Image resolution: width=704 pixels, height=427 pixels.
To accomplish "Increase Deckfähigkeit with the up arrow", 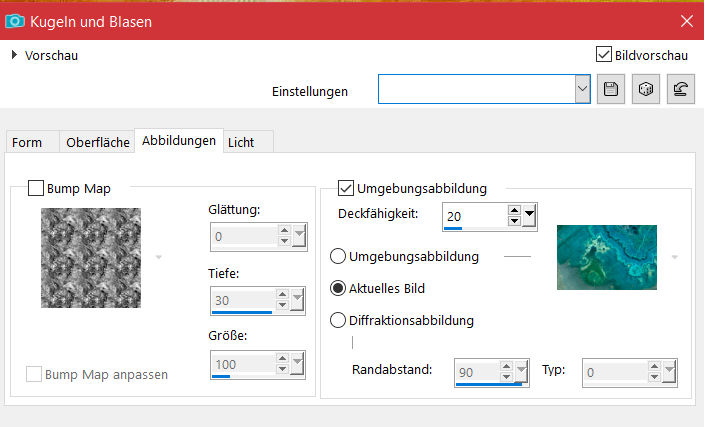I will [514, 210].
